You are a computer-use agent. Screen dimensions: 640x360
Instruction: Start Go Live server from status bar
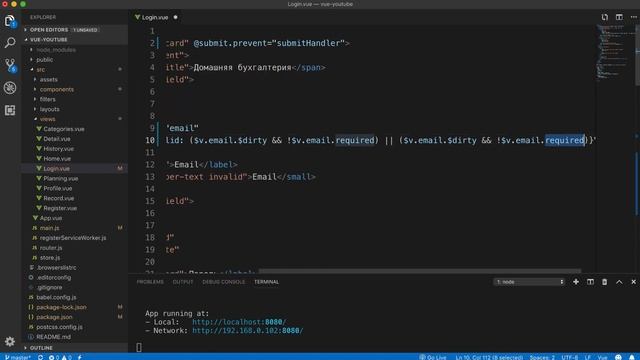(433, 357)
